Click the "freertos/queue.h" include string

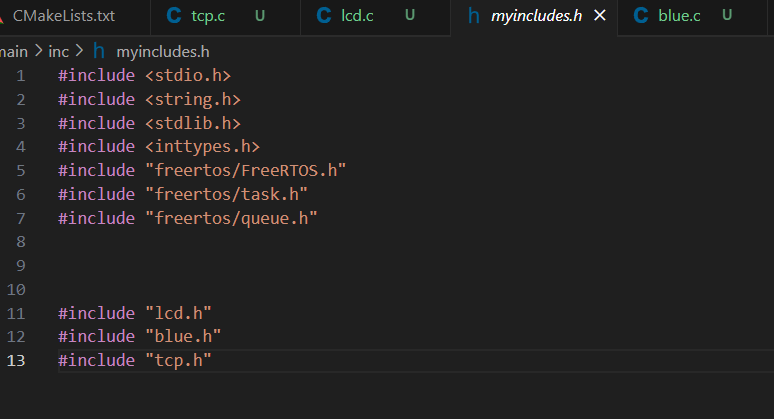click(232, 218)
